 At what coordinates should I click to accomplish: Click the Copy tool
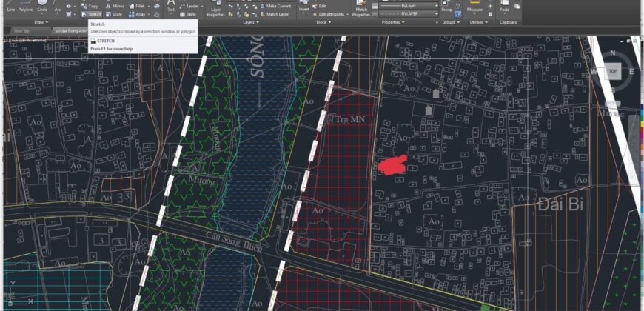click(x=89, y=6)
